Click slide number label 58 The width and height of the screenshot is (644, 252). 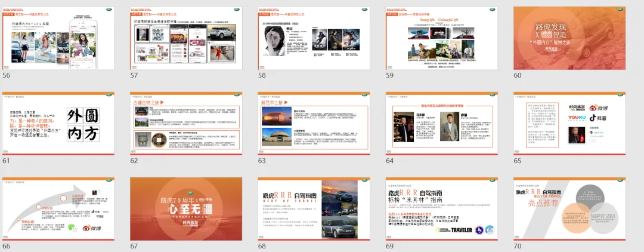(x=262, y=76)
